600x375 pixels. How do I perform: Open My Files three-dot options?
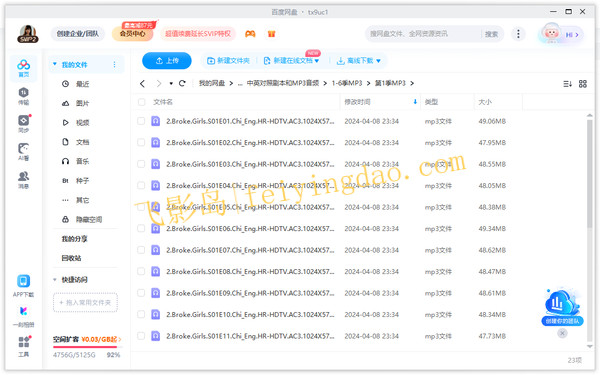tap(114, 65)
